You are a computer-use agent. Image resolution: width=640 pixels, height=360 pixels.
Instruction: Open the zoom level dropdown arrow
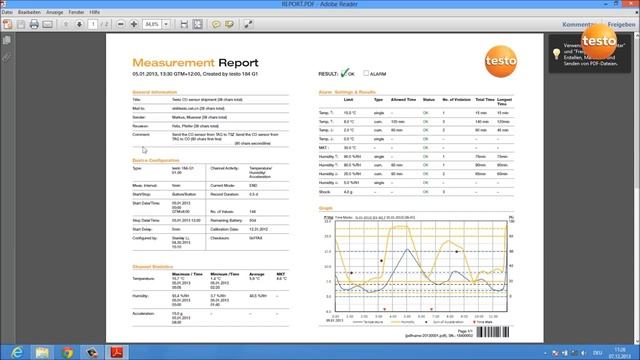tap(166, 24)
